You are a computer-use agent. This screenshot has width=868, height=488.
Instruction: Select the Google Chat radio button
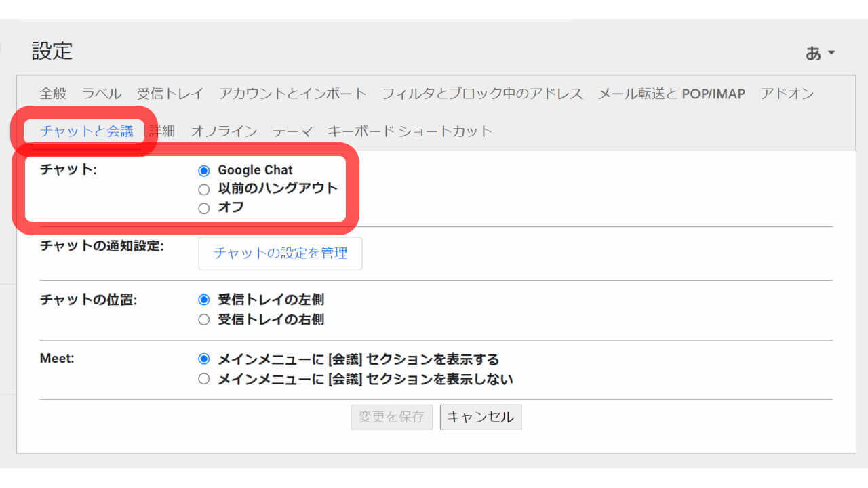[x=204, y=170]
